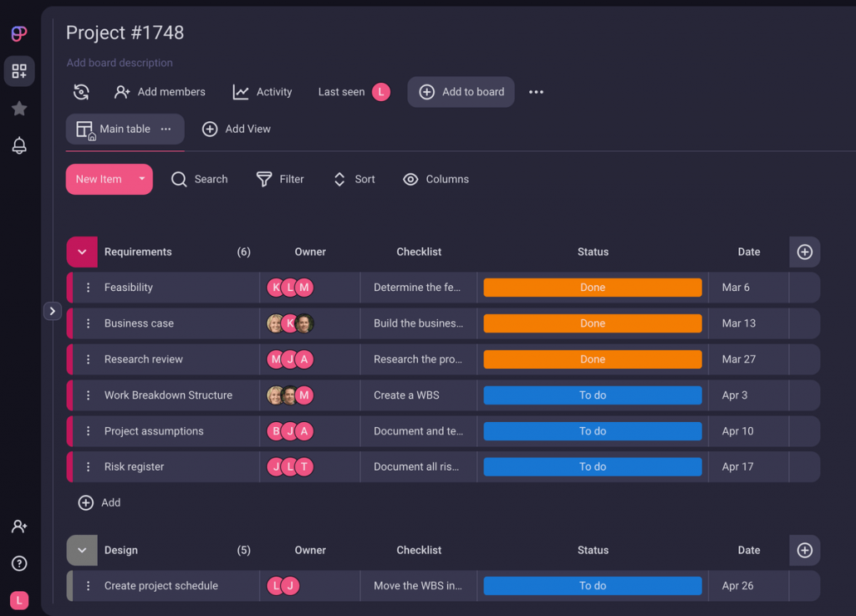This screenshot has width=856, height=616.
Task: Invite teammates via the sidebar person-plus icon
Action: (18, 526)
